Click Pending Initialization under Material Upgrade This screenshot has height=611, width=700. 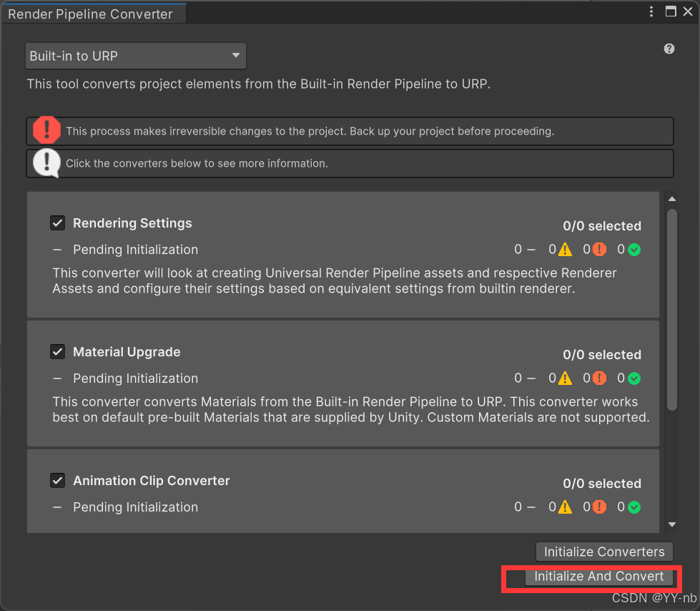pos(135,378)
